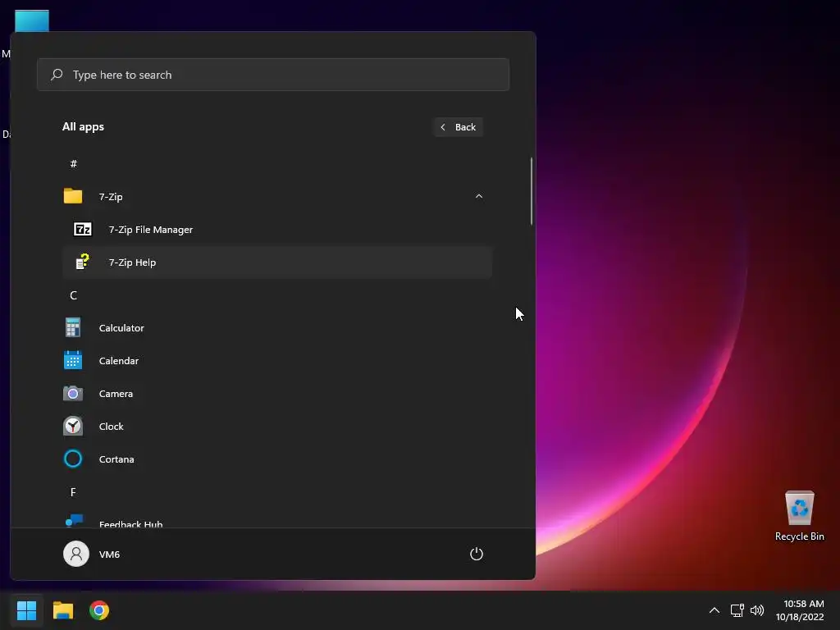Open the power options button
Viewport: 840px width, 630px height.
(477, 554)
